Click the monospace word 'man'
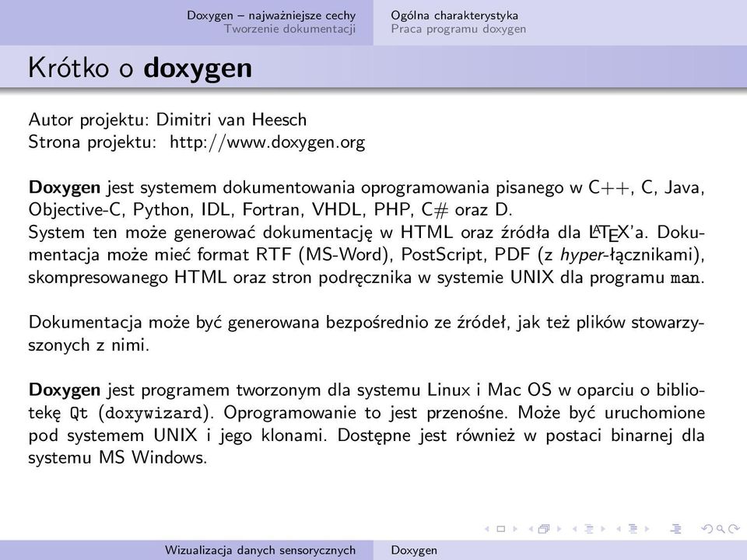 tap(685, 278)
